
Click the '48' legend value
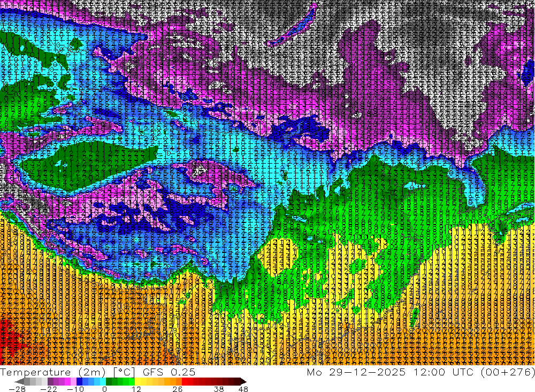pos(243,389)
